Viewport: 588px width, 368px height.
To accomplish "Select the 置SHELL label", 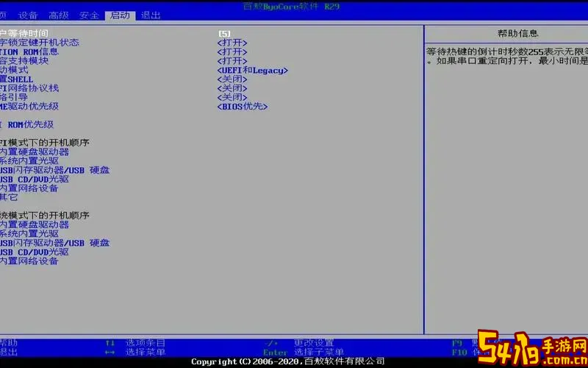I will pyautogui.click(x=16, y=79).
